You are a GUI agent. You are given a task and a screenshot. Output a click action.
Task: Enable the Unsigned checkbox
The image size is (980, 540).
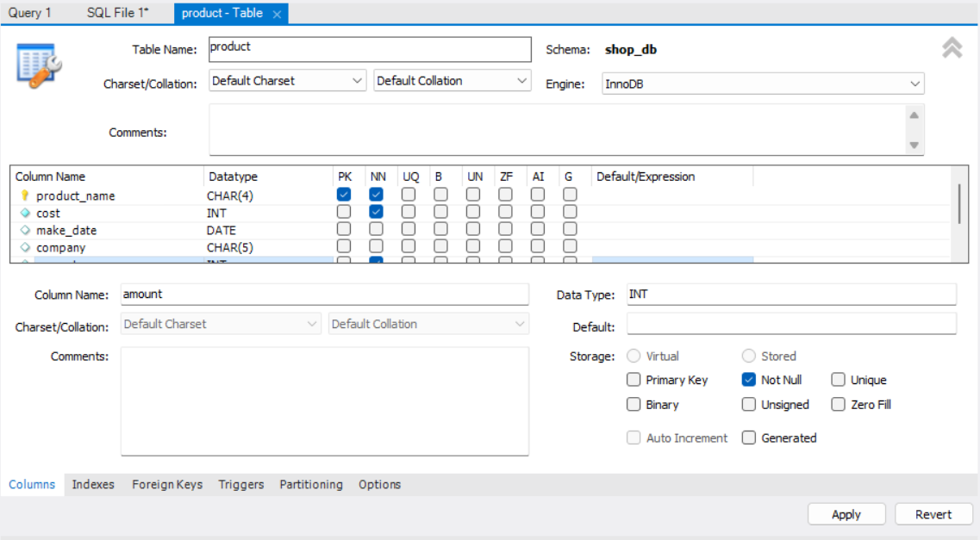click(x=749, y=405)
